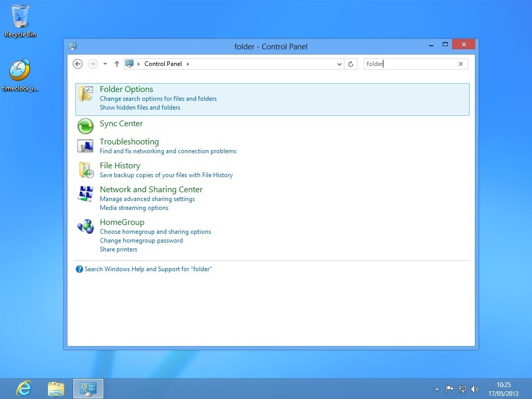Go back with the Back arrow
The image size is (532, 399).
click(x=78, y=64)
